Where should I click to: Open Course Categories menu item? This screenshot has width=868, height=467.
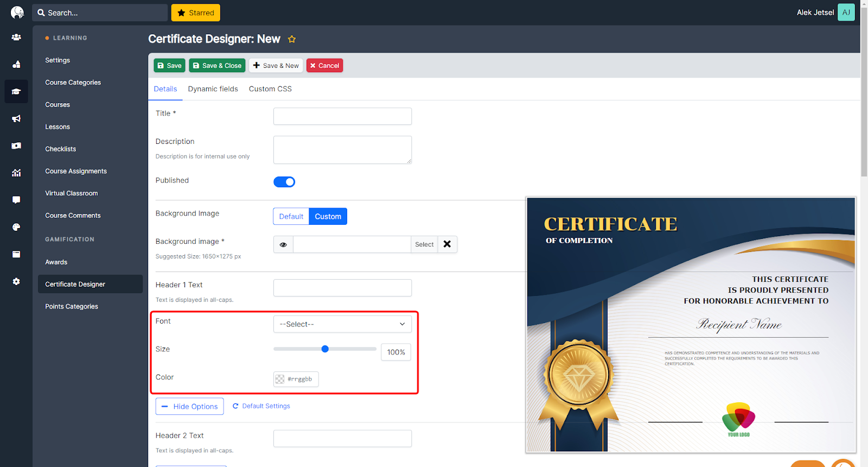pyautogui.click(x=73, y=83)
